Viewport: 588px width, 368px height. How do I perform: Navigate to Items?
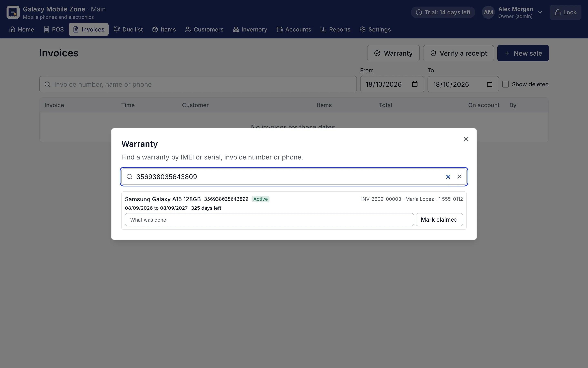click(164, 29)
